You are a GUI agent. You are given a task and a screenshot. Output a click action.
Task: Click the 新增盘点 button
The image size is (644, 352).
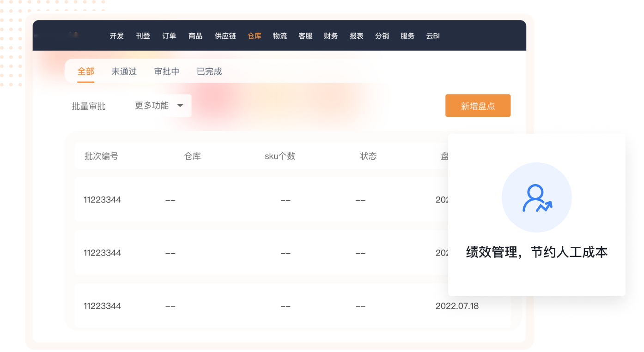(x=478, y=106)
